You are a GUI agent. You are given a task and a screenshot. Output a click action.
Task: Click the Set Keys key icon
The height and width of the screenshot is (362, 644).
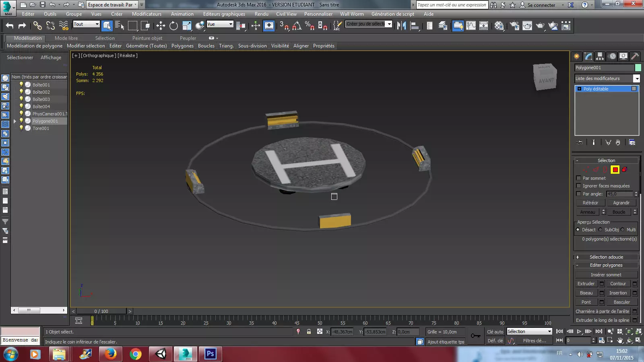(475, 336)
